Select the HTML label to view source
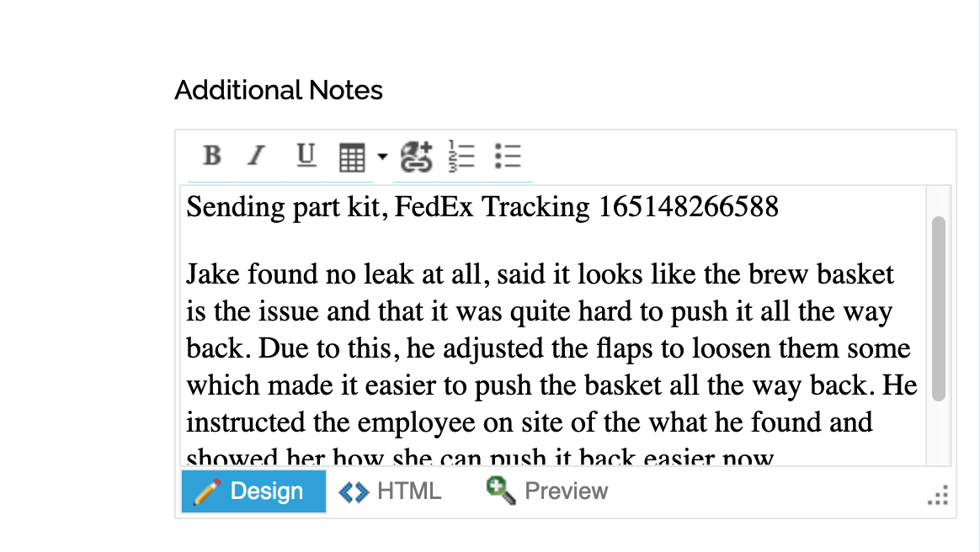 (x=410, y=491)
